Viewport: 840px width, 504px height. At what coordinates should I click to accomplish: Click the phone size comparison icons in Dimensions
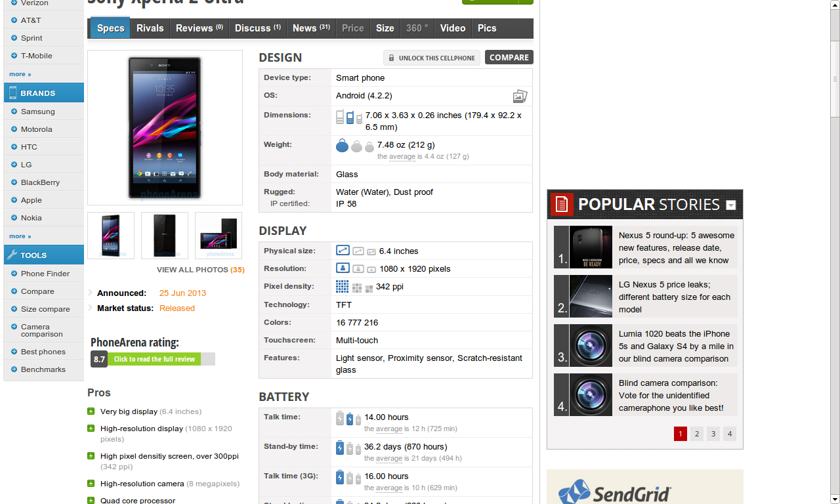point(349,117)
